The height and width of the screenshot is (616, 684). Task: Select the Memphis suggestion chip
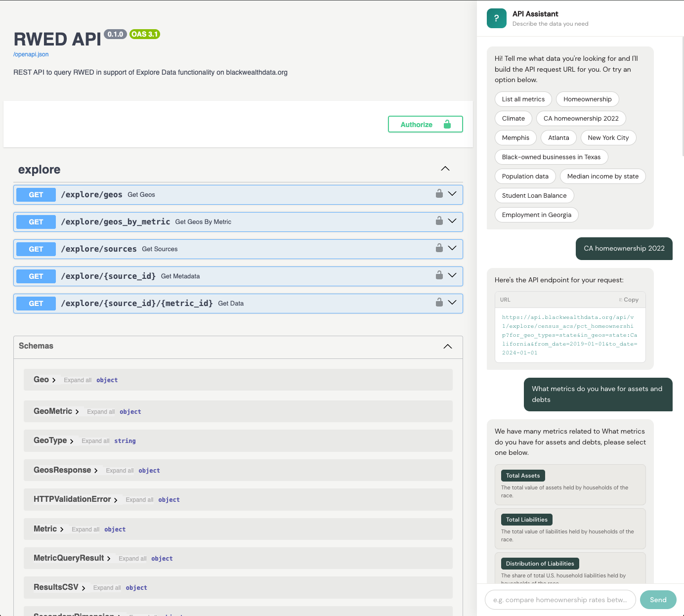515,137
